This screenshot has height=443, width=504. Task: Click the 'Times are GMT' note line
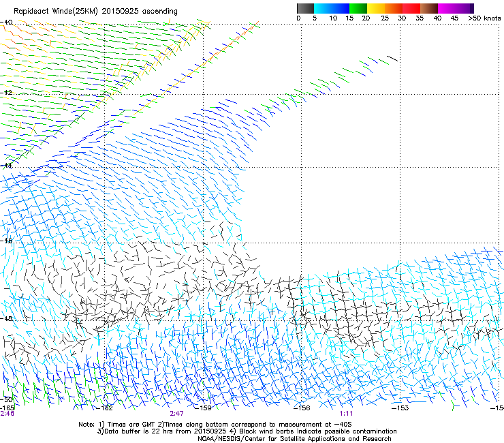[x=215, y=425]
